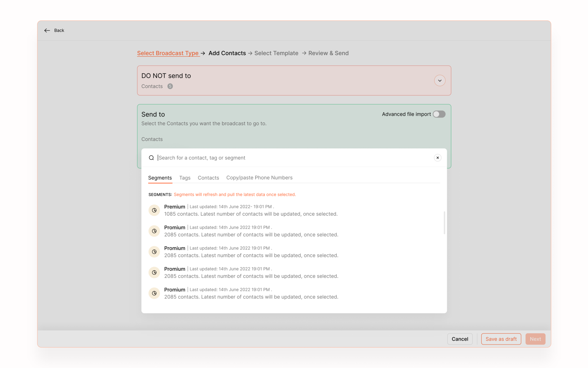Click the Back arrow icon
The height and width of the screenshot is (368, 588).
pos(47,30)
